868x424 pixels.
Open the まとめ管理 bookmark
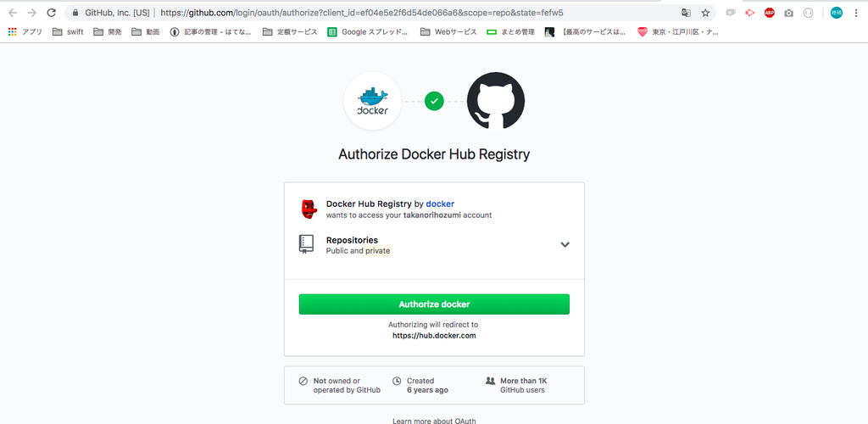(x=511, y=32)
